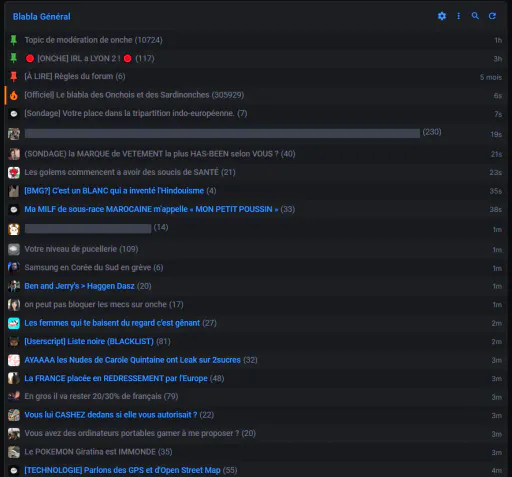512x477 pixels.
Task: Open TECHNOLOGIE Parlons des GPS topic
Action: point(122,470)
